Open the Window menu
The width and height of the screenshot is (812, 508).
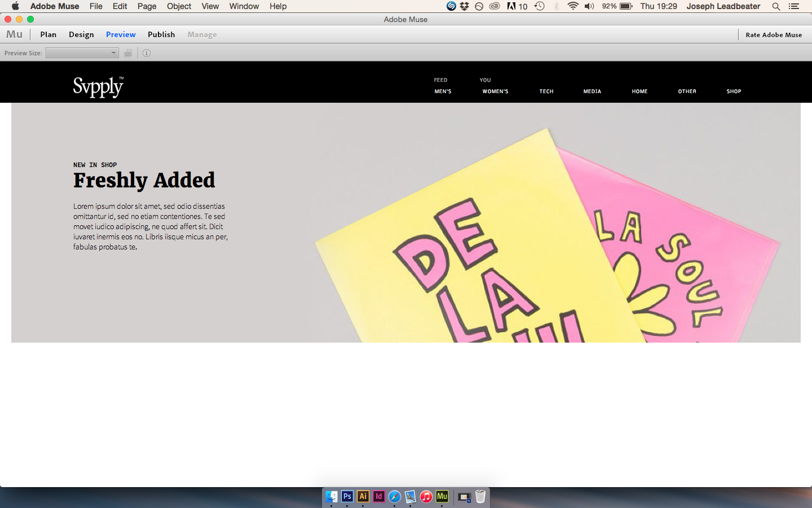(244, 6)
